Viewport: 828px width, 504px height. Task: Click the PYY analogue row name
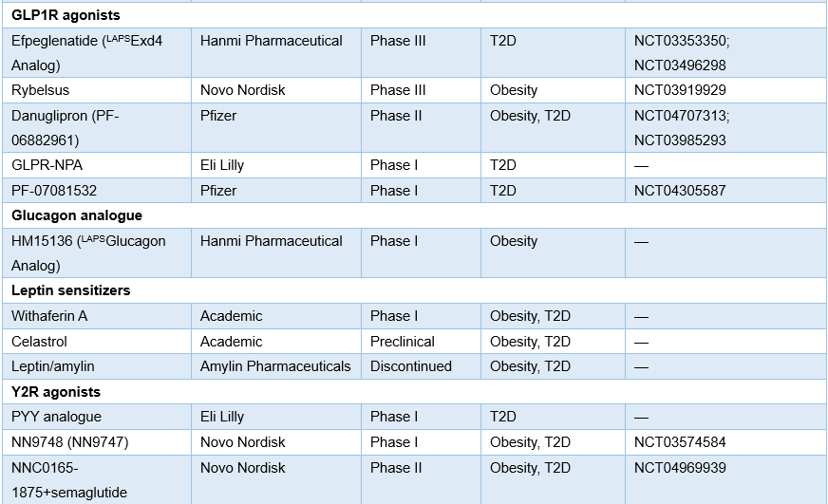57,417
